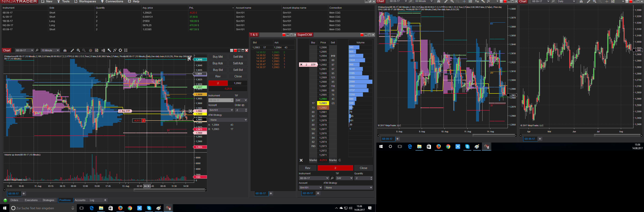Viewport: 644px width, 212px height.
Task: Click Sell Mkt in Chart Trader
Action: click(238, 57)
